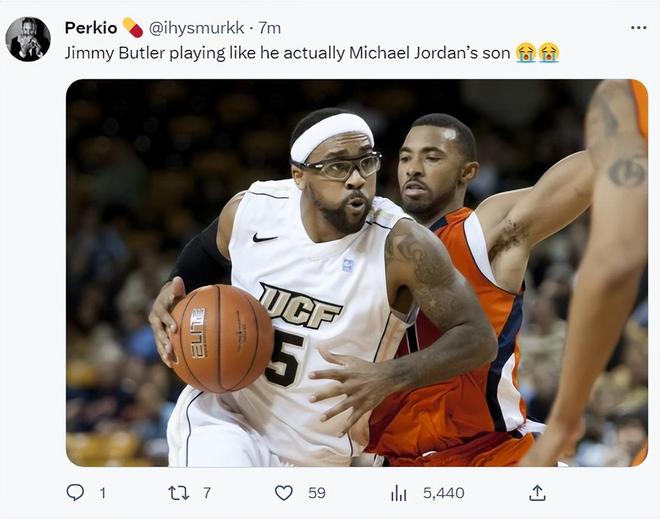Click the reply count of 1
Viewport: 660px width, 519px height.
(102, 492)
